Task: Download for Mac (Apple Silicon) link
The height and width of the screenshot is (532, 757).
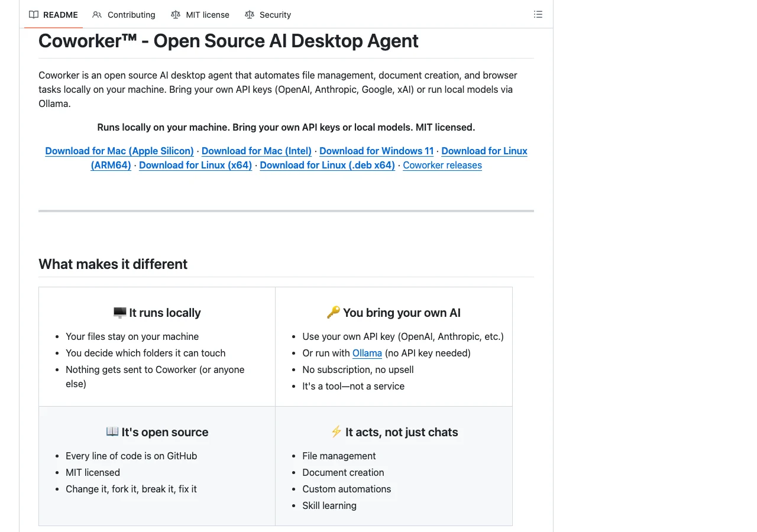Action: 119,151
